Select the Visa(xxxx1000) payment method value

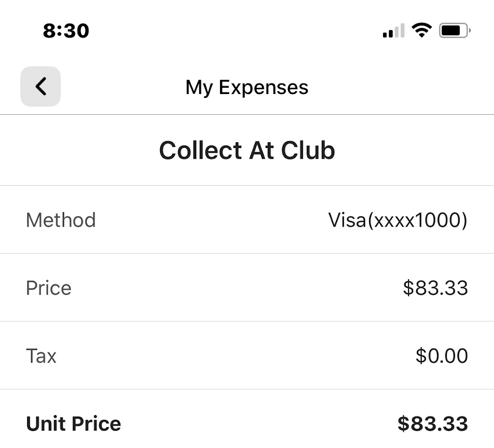[x=398, y=220]
